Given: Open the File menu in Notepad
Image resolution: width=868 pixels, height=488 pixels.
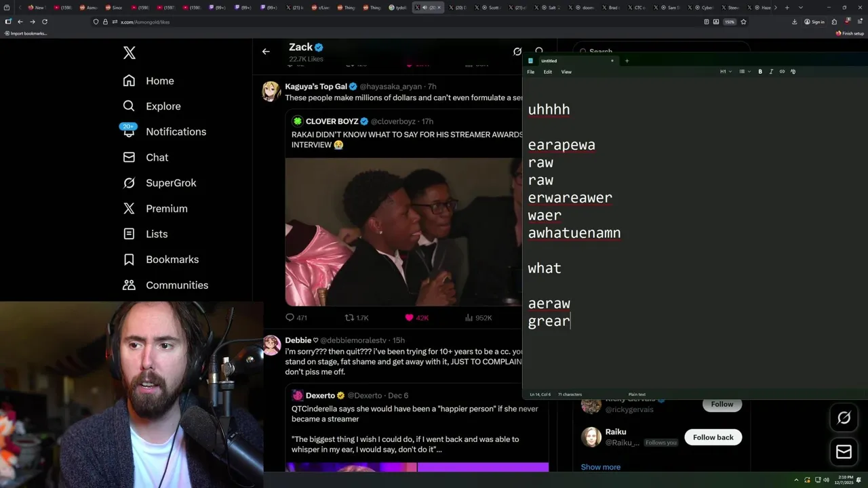Looking at the screenshot, I should [531, 72].
